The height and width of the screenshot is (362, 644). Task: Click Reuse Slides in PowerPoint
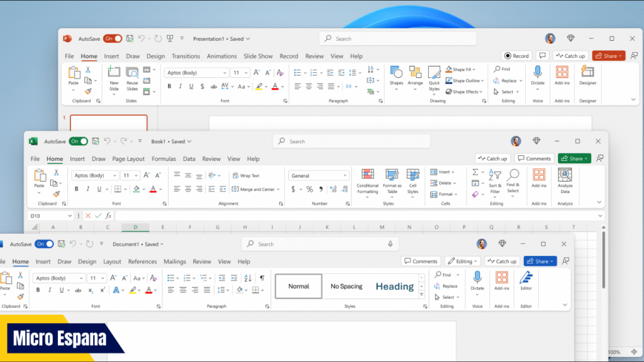(132, 79)
